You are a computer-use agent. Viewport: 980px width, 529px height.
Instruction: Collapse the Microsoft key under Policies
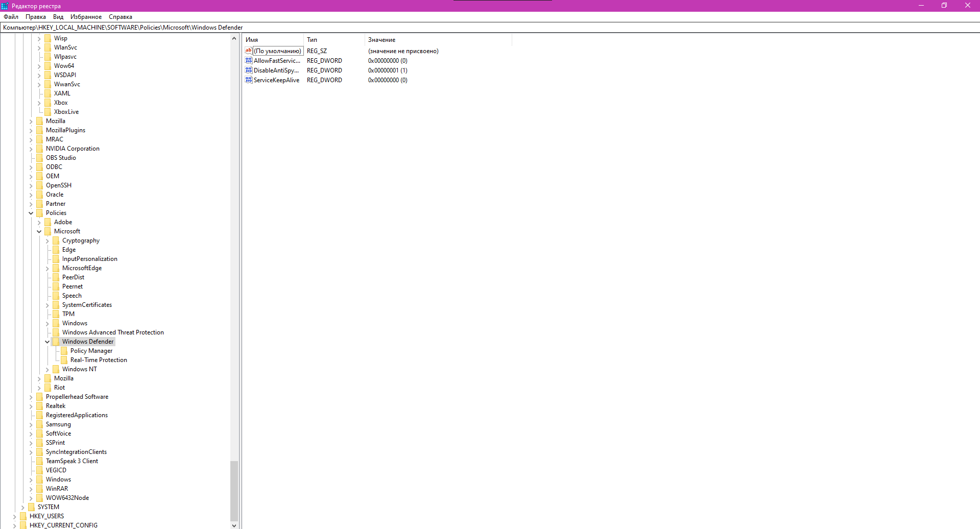point(39,232)
